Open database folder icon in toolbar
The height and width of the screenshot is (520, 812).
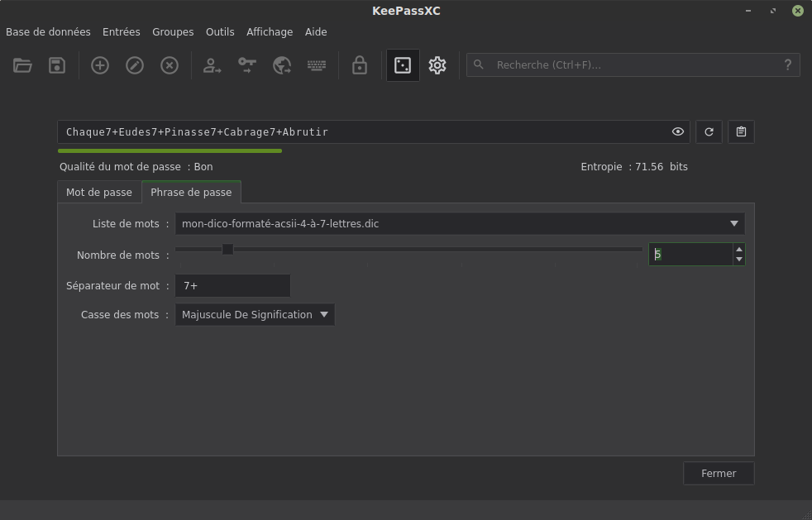coord(23,65)
